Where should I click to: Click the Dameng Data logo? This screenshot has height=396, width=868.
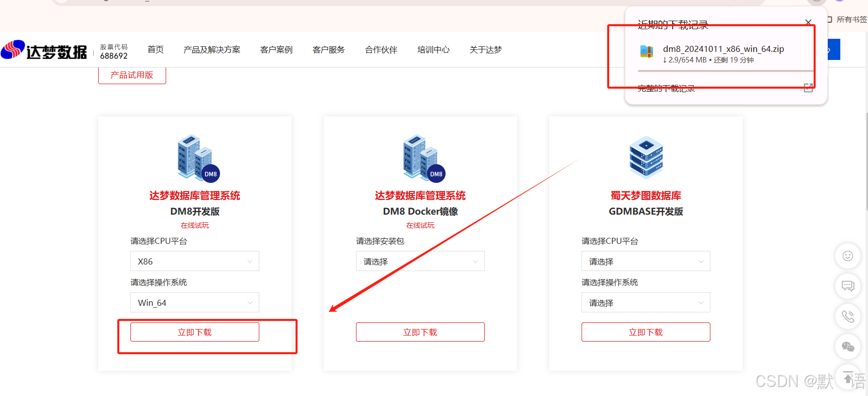pos(44,50)
